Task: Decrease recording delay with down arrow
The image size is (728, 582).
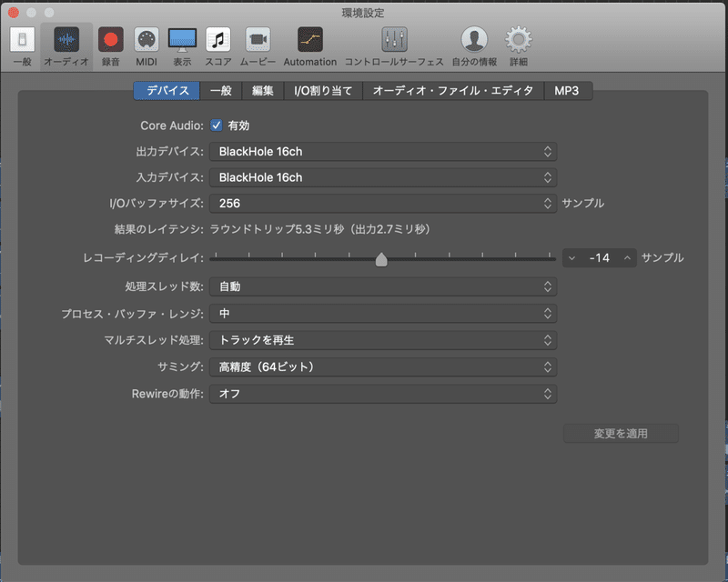Action: pyautogui.click(x=572, y=258)
